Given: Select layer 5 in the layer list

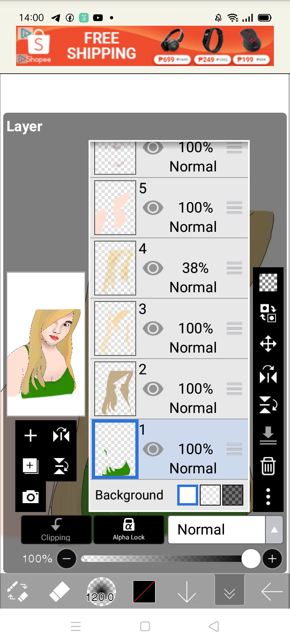Looking at the screenshot, I should click(x=170, y=208).
